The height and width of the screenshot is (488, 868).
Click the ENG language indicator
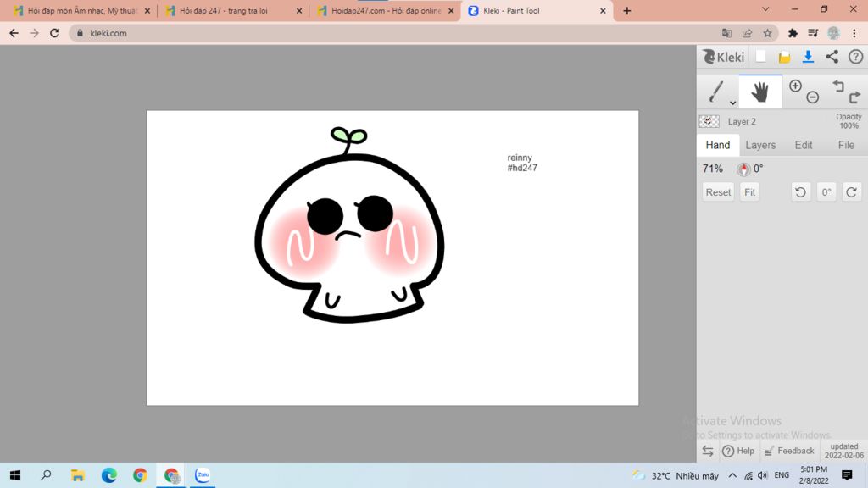(x=782, y=475)
